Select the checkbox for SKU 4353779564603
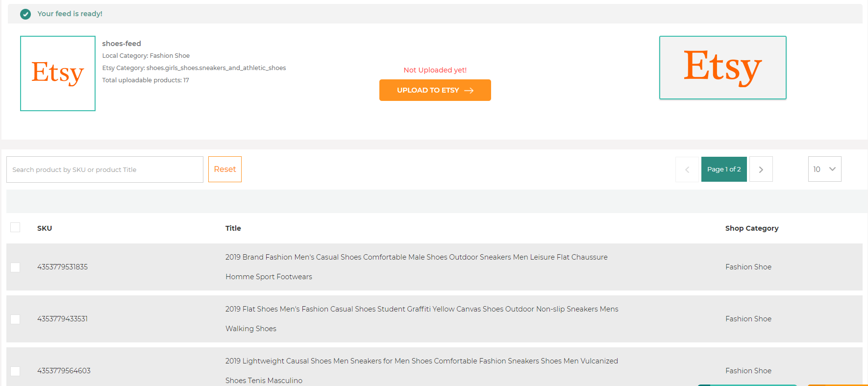 point(15,371)
